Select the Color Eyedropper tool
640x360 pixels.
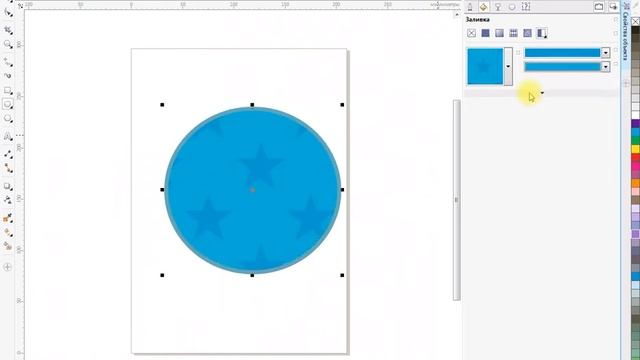tap(8, 218)
